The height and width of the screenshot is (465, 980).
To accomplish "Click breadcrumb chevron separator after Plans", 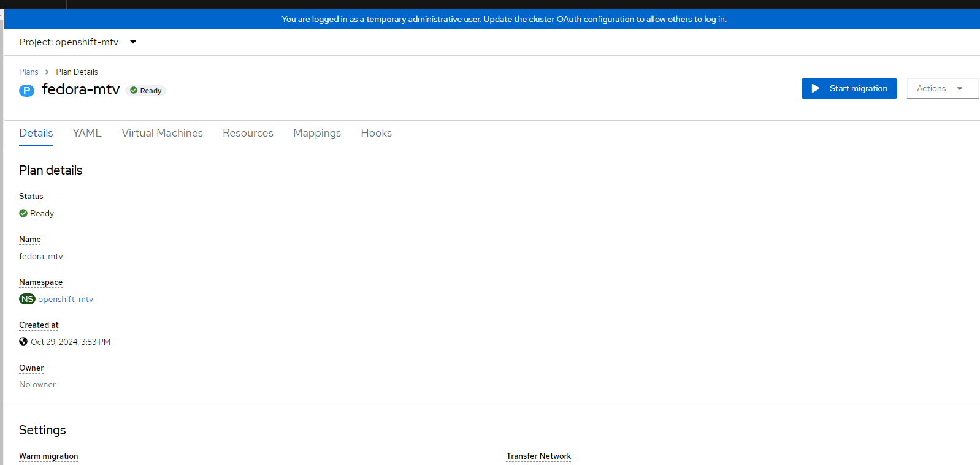I will pos(47,72).
